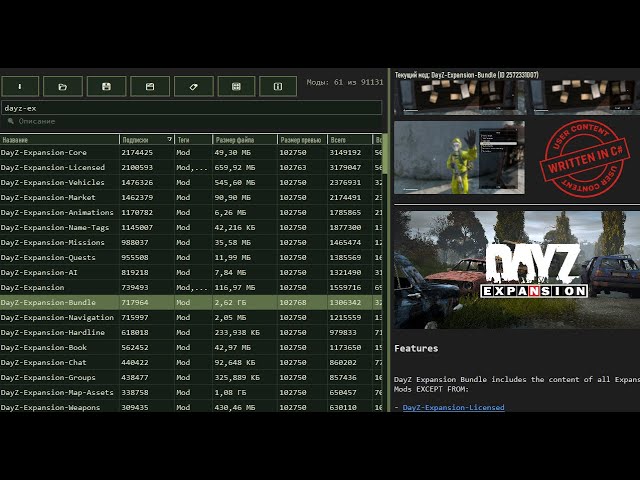The height and width of the screenshot is (480, 640).
Task: Click file size cell 2,62 ГБ
Action: 230,302
